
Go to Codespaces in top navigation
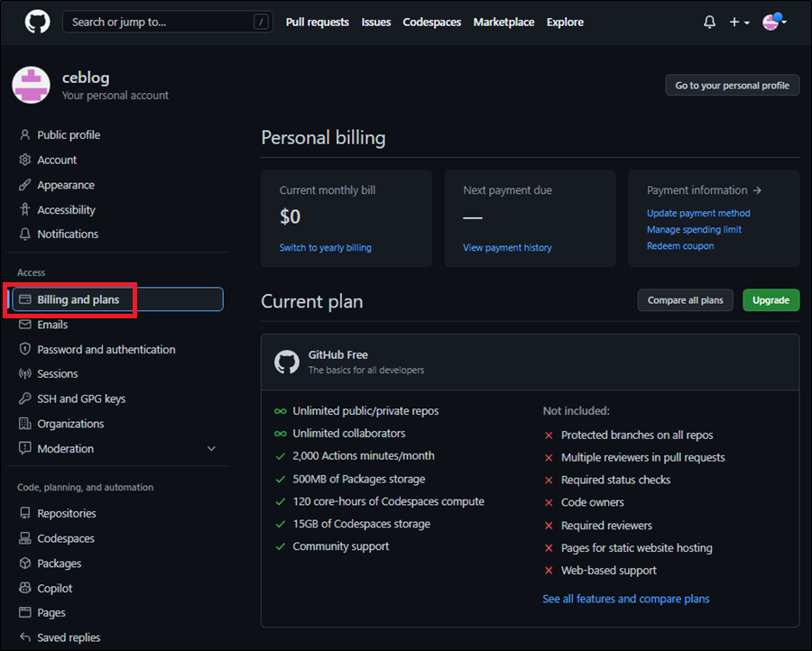[432, 23]
